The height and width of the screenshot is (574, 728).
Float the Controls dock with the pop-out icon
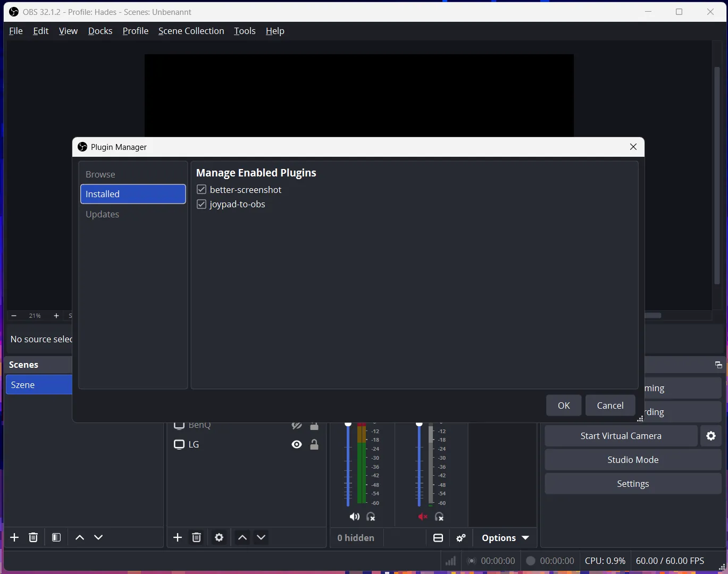(718, 365)
